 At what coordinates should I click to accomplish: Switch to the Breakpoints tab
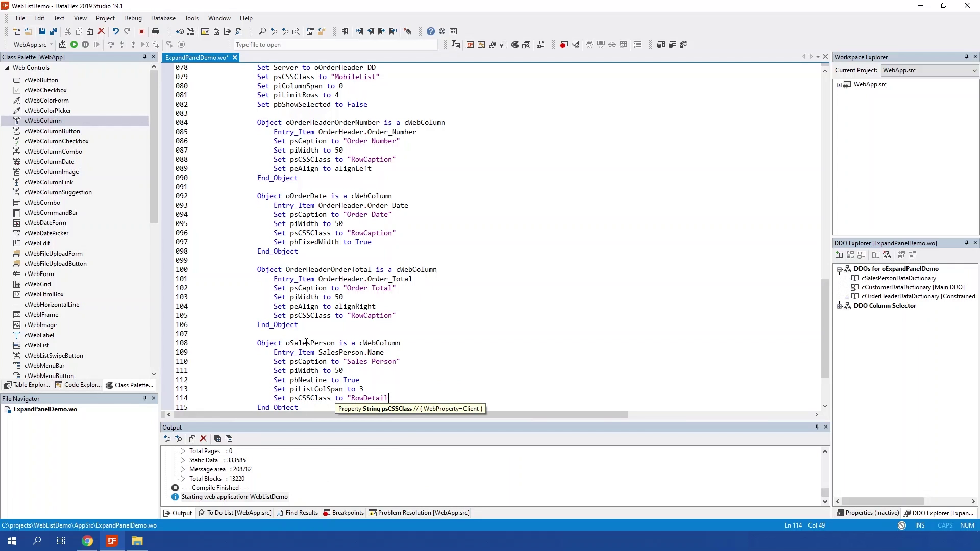pos(344,513)
